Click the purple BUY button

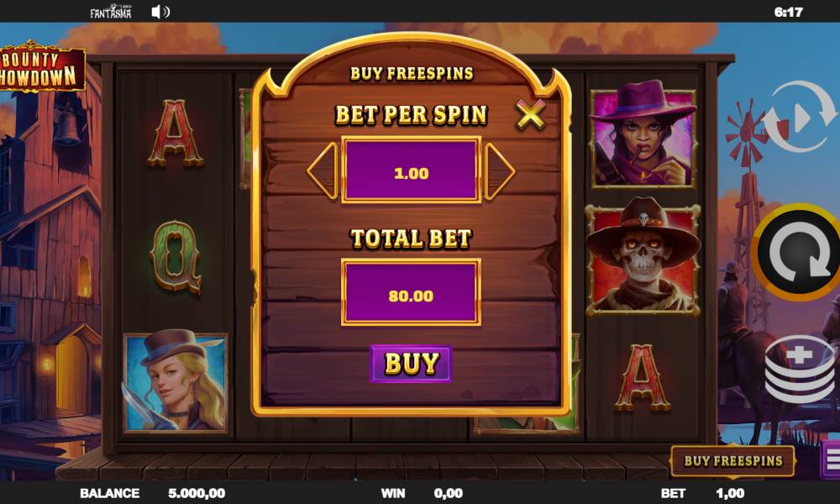(x=411, y=364)
